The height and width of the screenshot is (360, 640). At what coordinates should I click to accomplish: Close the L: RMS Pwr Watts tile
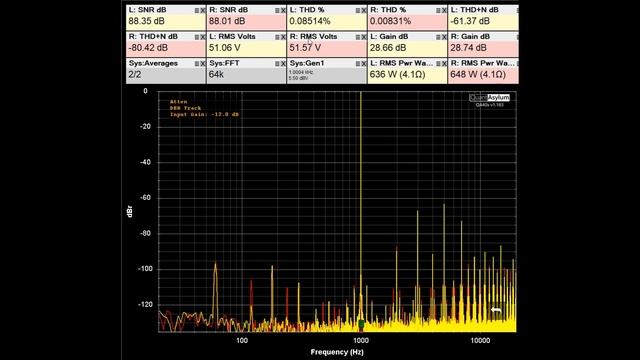444,64
